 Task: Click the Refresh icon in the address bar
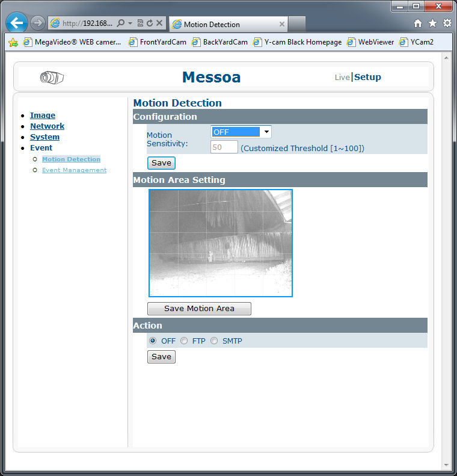point(149,23)
